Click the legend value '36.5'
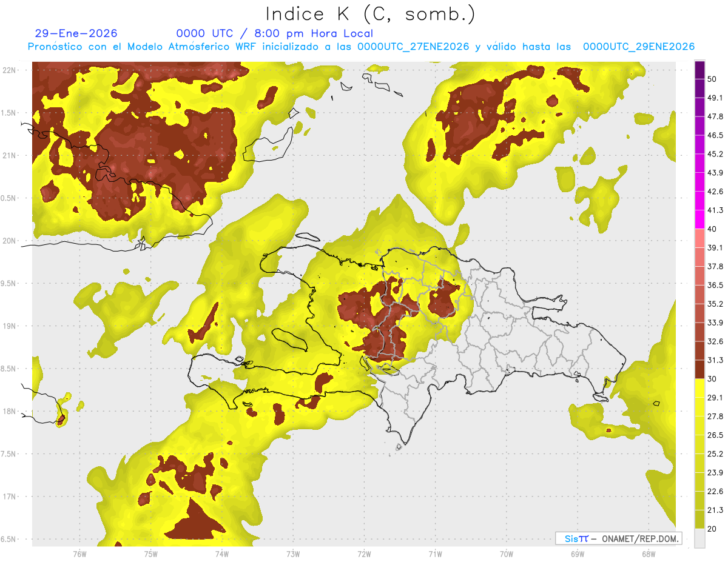The width and height of the screenshot is (728, 562). click(715, 285)
